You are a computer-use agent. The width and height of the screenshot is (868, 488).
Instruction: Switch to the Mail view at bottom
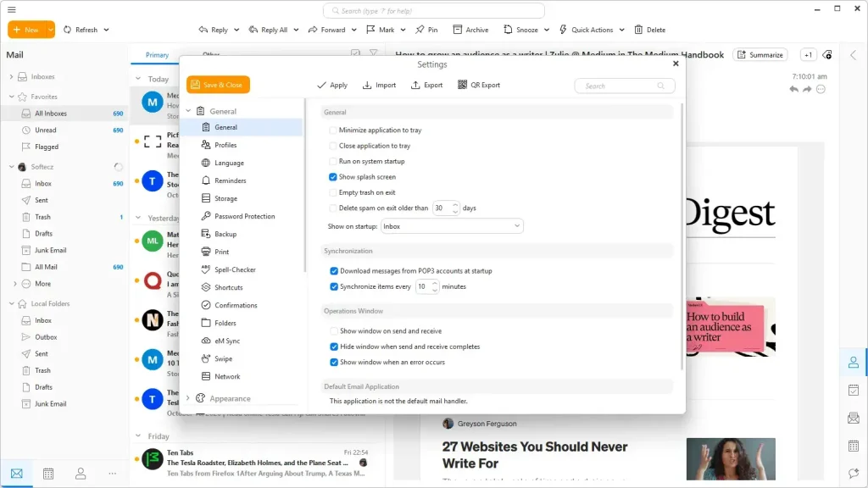click(x=17, y=474)
